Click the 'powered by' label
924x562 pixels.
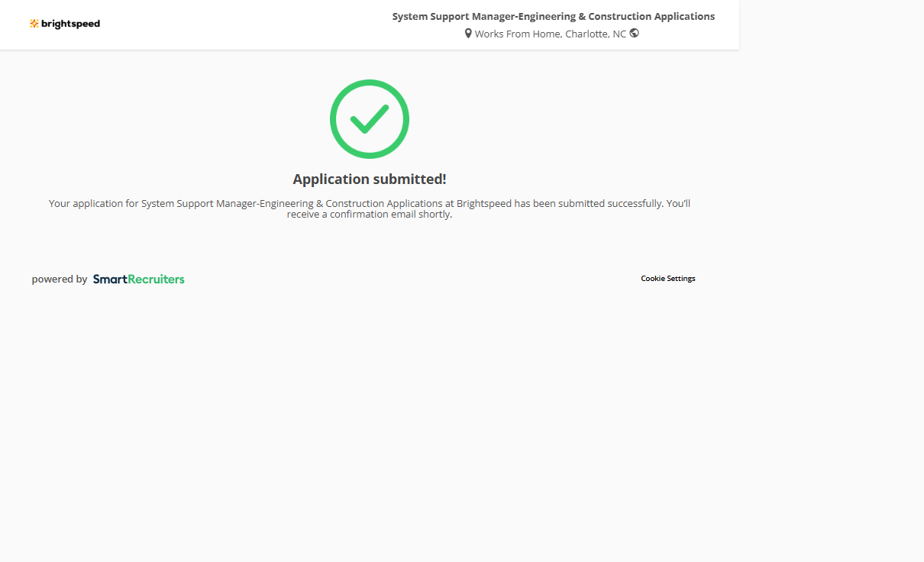click(60, 279)
